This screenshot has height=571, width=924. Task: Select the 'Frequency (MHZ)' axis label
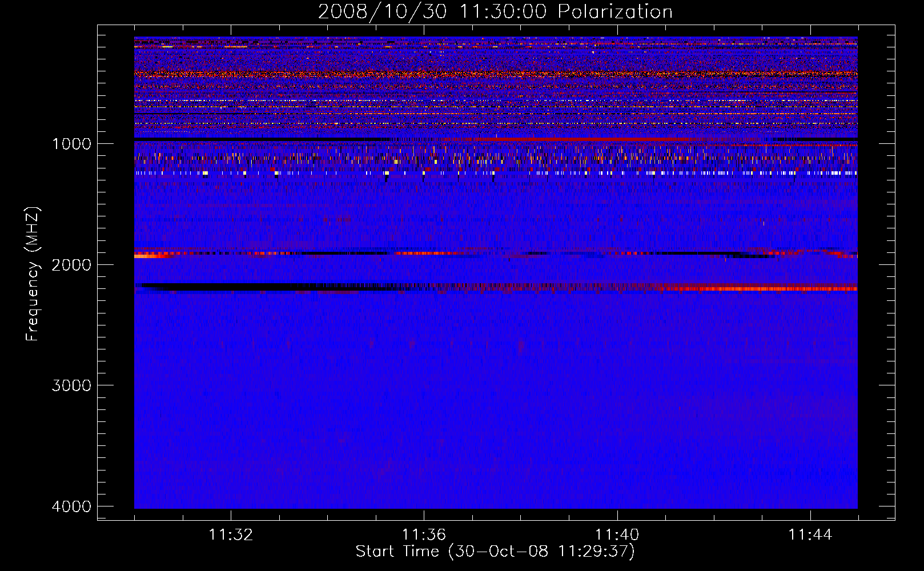(33, 274)
